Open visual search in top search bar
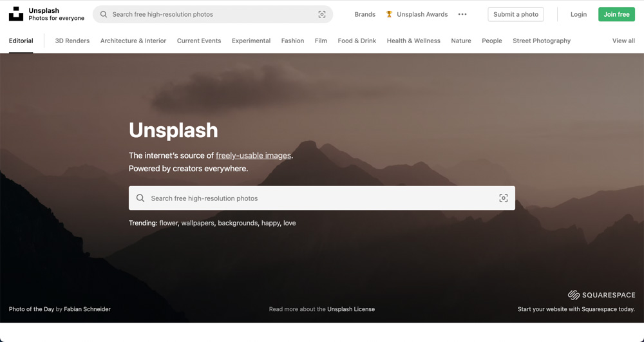The width and height of the screenshot is (644, 342). coord(322,14)
